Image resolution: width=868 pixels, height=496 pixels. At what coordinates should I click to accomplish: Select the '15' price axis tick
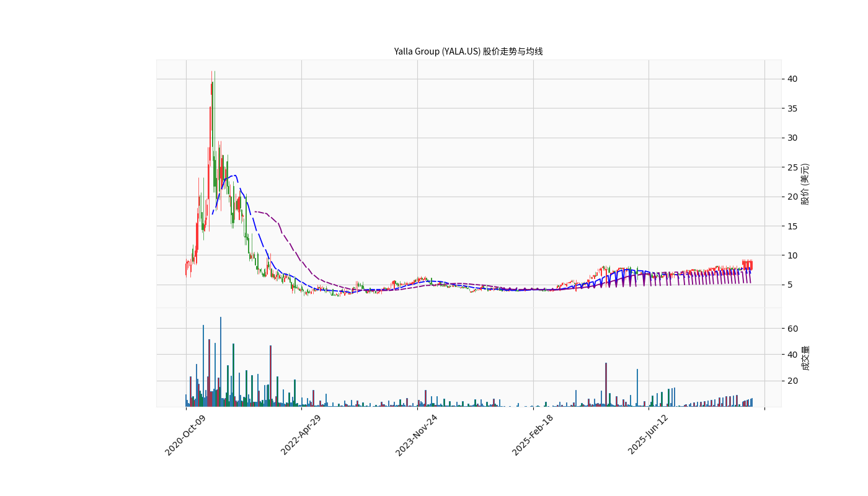tap(792, 226)
